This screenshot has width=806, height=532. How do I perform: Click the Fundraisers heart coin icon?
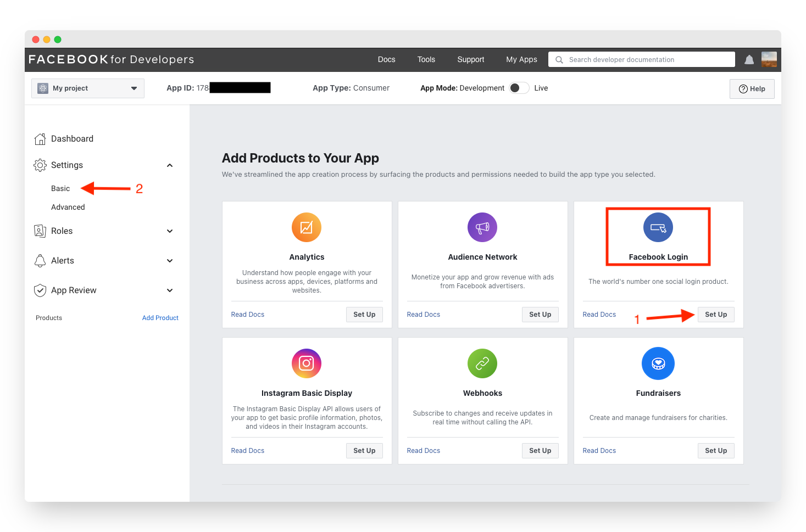pos(658,363)
